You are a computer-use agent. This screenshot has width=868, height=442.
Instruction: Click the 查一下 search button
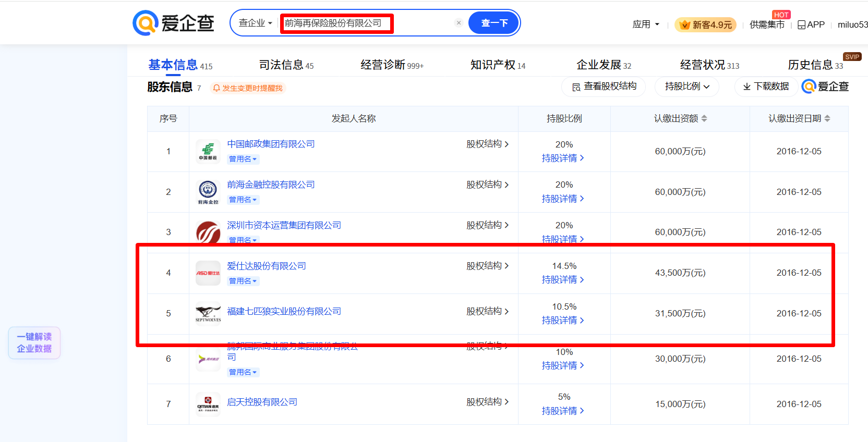493,23
